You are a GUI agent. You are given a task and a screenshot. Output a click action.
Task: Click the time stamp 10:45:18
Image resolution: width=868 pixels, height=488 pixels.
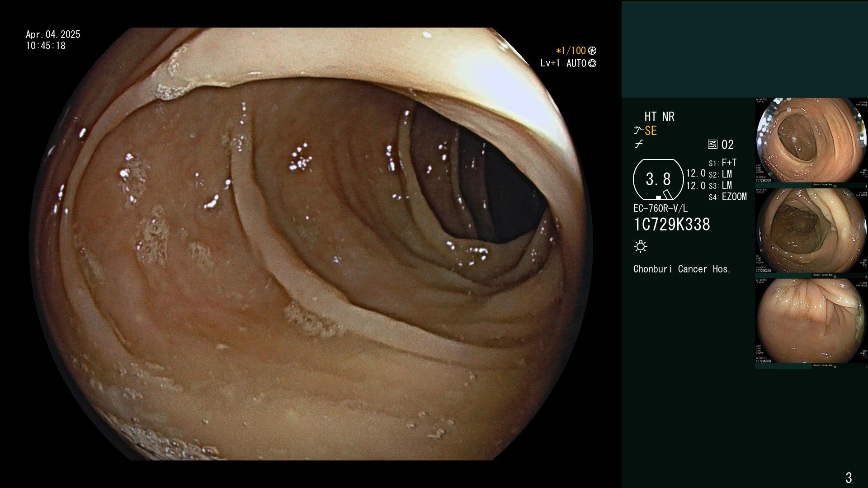[x=46, y=46]
